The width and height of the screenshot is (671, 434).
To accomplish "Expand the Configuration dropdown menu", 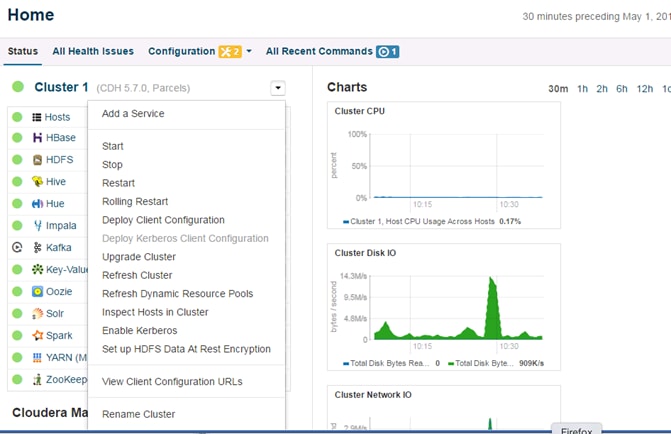I will click(x=249, y=52).
